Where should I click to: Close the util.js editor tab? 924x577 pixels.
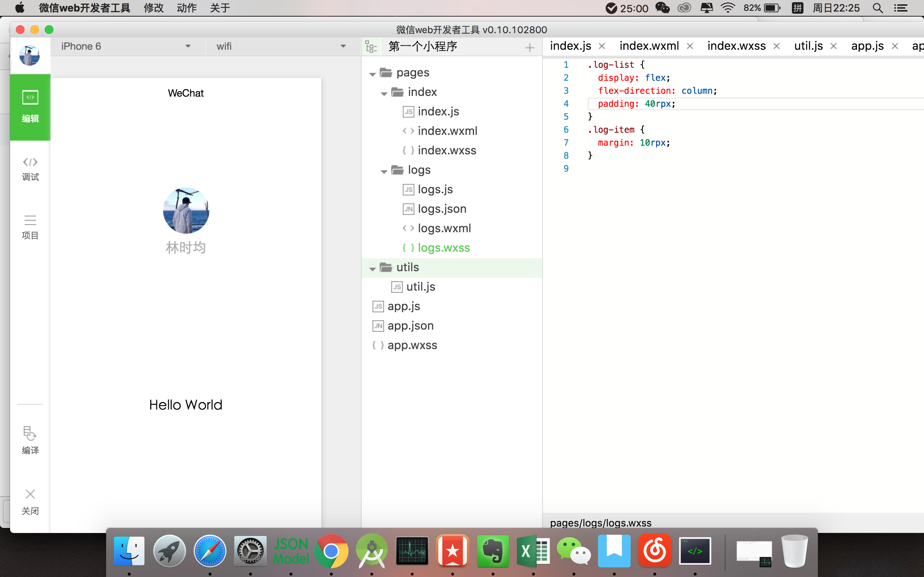[x=834, y=46]
